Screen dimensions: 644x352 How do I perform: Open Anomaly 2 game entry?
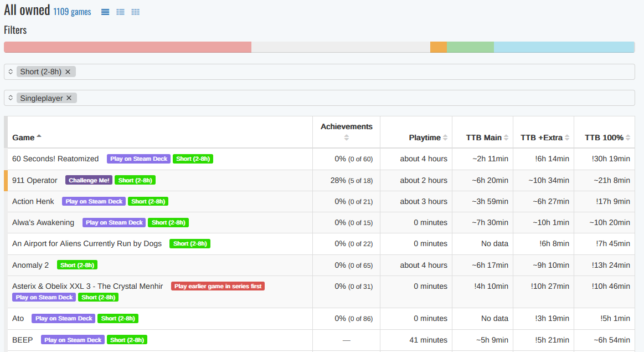pos(30,265)
